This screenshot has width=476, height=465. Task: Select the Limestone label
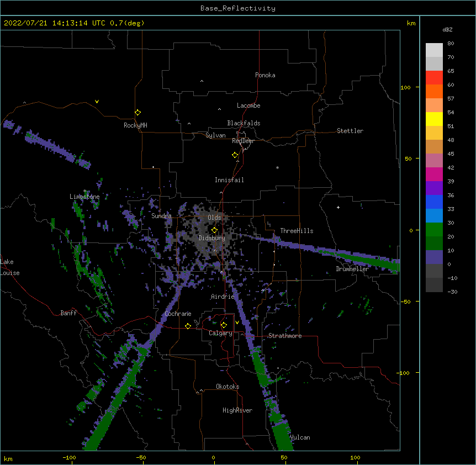click(x=84, y=197)
